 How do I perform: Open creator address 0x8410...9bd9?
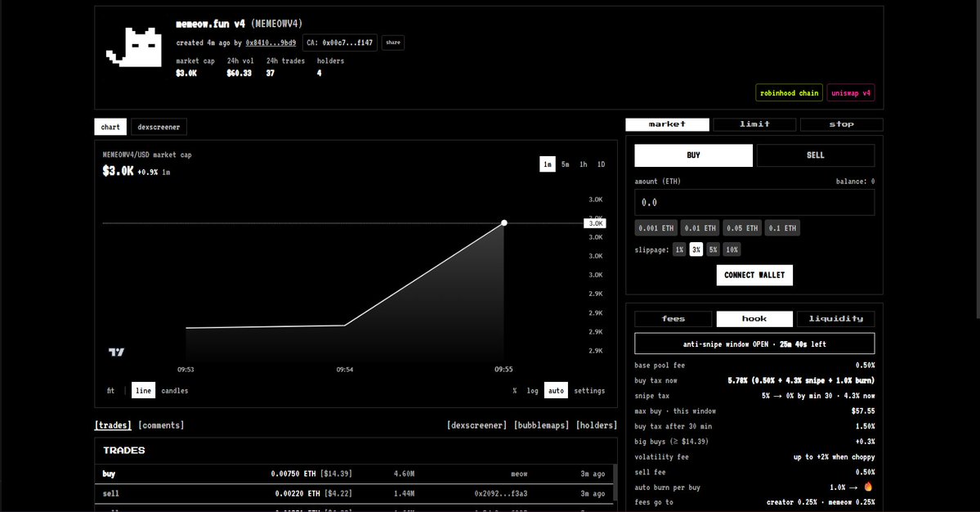pos(271,43)
